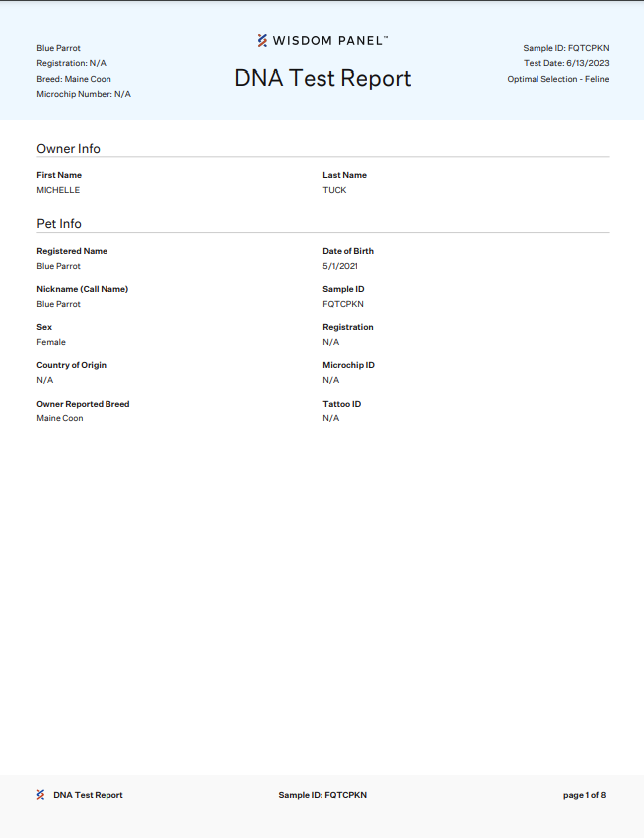Click the "Owner Info" section heading

(x=68, y=149)
